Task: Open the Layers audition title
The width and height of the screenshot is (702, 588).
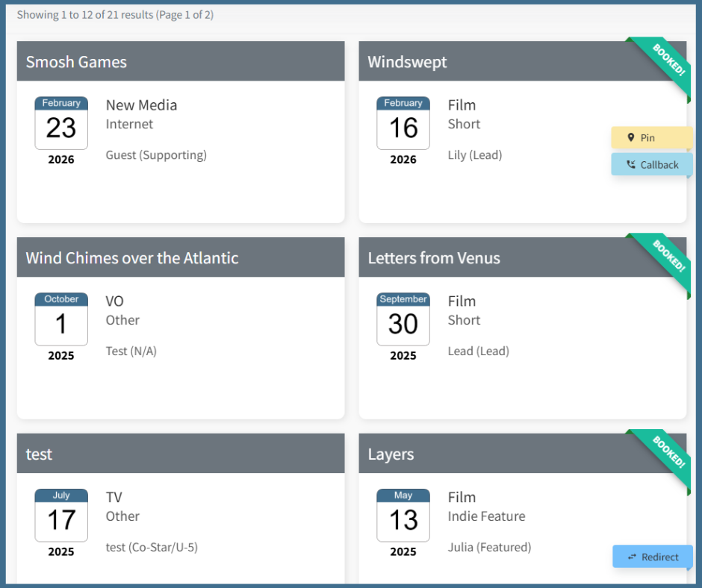Action: [x=391, y=454]
